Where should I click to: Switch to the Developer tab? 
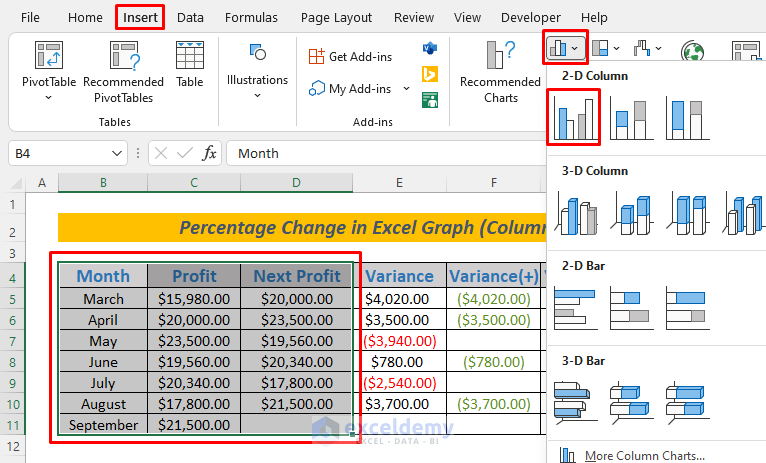(531, 18)
